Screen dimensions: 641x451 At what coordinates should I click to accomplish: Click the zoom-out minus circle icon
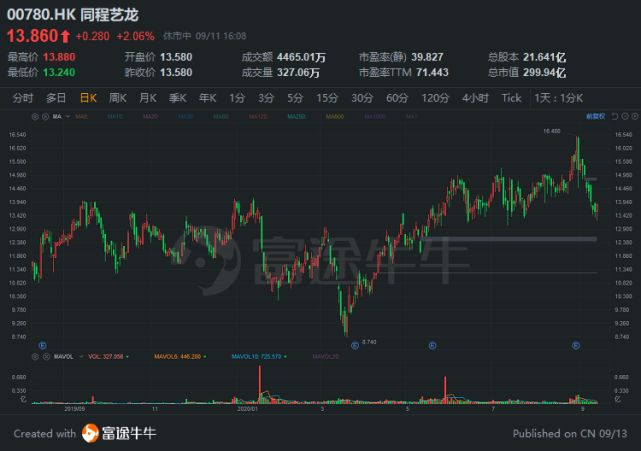625,117
